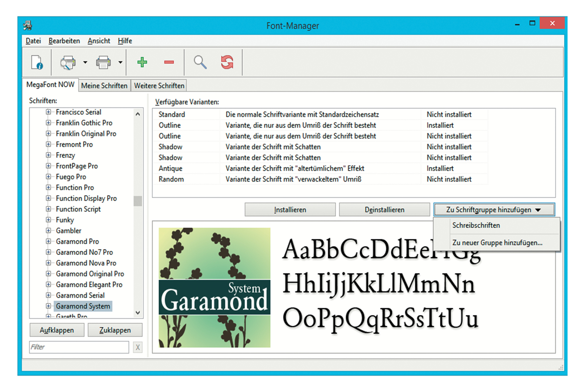Switch to the Meine Schriften tab
The image size is (585, 392).
coord(104,86)
